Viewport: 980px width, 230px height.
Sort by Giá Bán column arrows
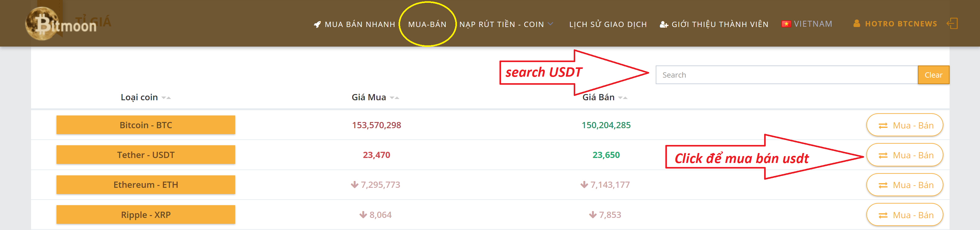[623, 98]
